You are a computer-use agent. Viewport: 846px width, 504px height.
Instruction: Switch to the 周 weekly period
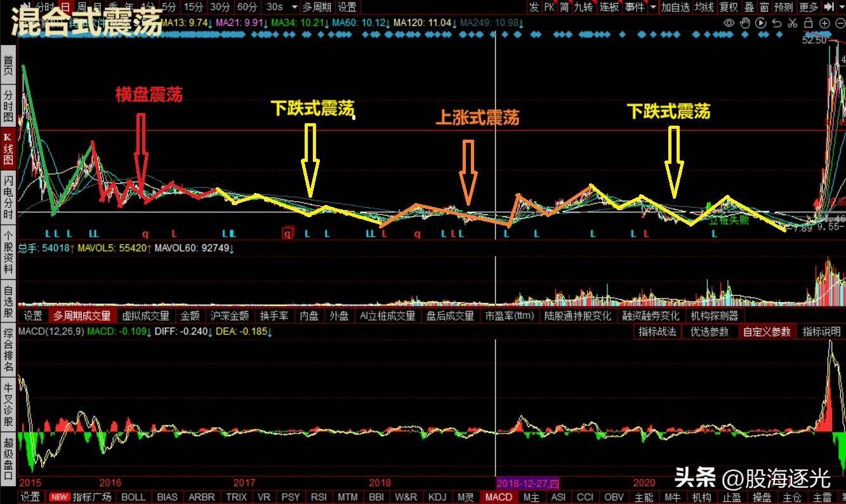tap(81, 7)
